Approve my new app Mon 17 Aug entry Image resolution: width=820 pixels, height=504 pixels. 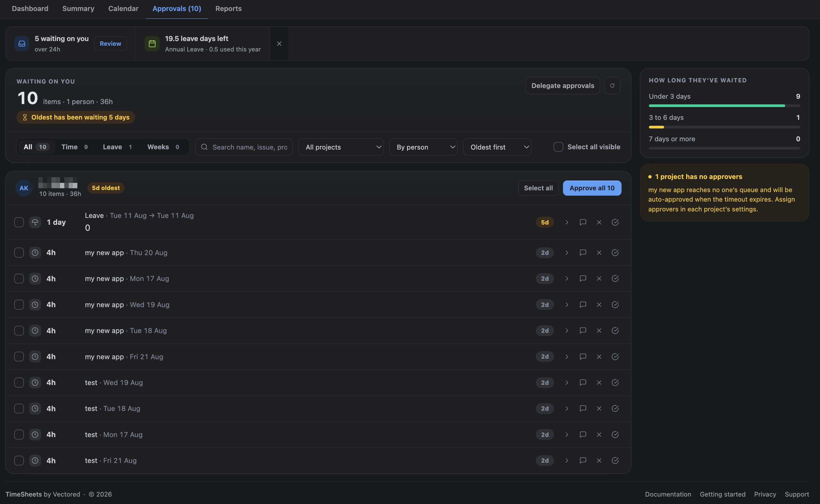[x=615, y=279]
